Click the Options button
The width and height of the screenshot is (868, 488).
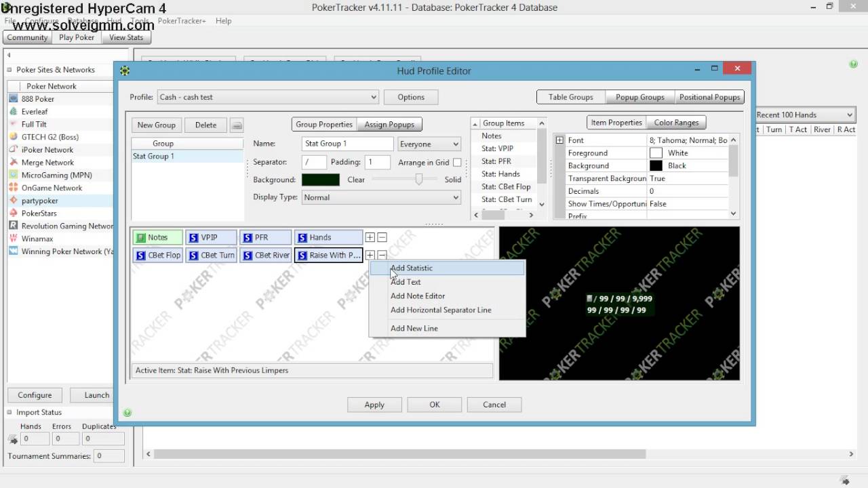click(x=411, y=97)
